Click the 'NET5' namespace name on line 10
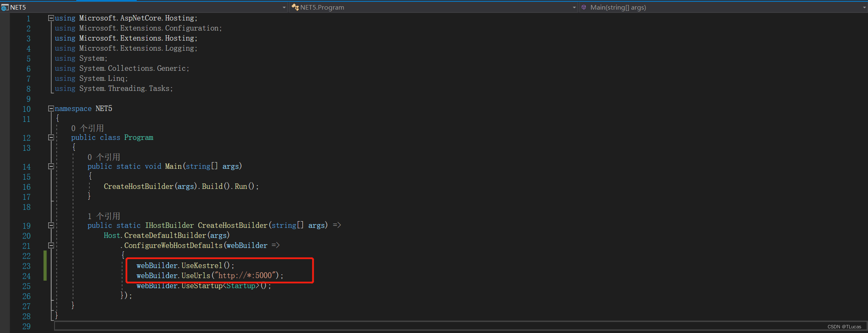The width and height of the screenshot is (868, 333). [x=104, y=108]
